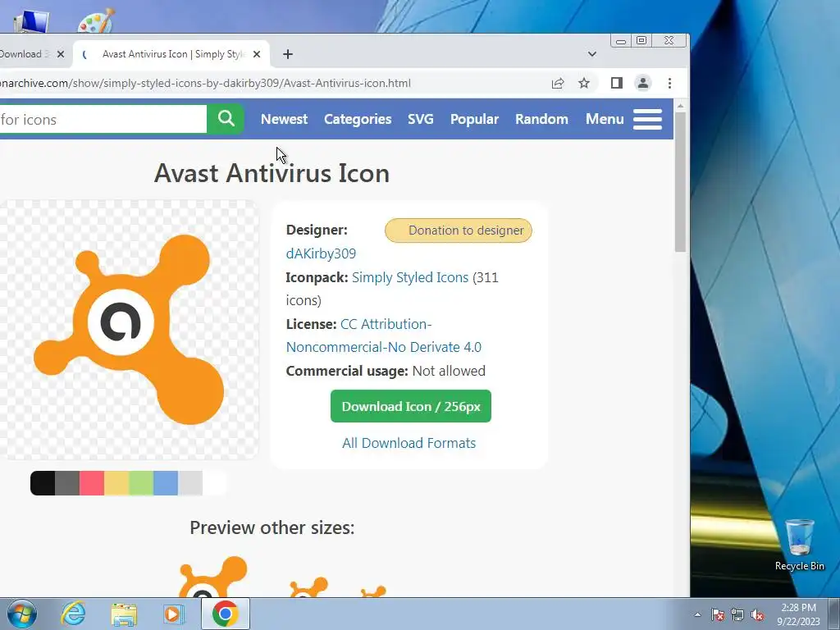Select the red color swatch
Image resolution: width=840 pixels, height=630 pixels.
[x=92, y=483]
